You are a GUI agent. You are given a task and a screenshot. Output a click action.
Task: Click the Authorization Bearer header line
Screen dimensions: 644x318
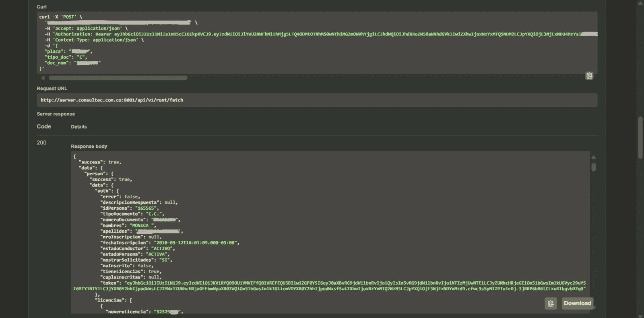point(321,34)
